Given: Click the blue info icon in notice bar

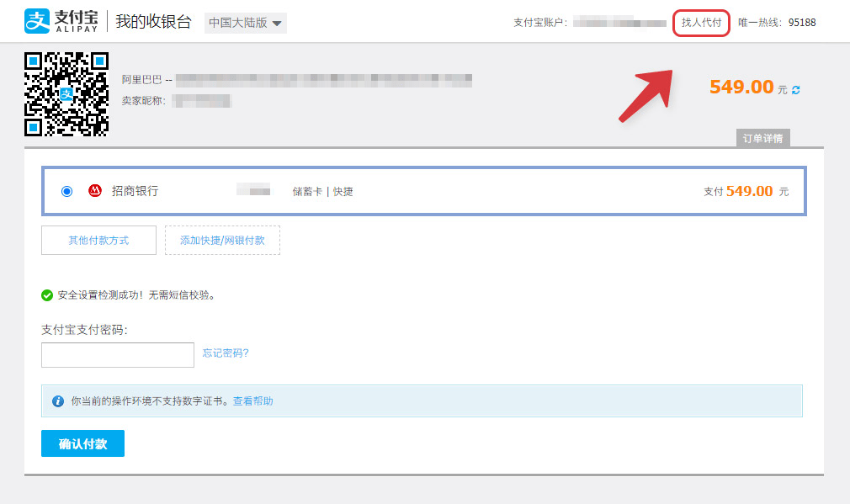Looking at the screenshot, I should (58, 401).
